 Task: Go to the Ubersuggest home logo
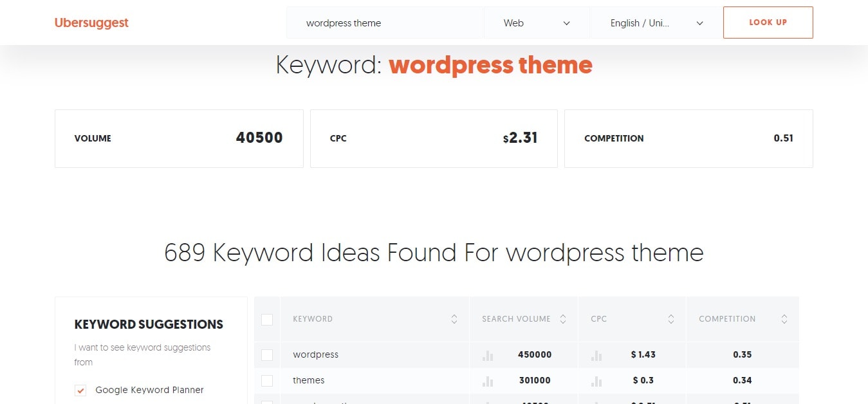click(91, 23)
